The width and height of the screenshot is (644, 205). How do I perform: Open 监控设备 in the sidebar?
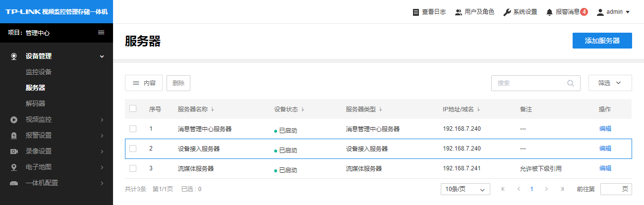(39, 72)
